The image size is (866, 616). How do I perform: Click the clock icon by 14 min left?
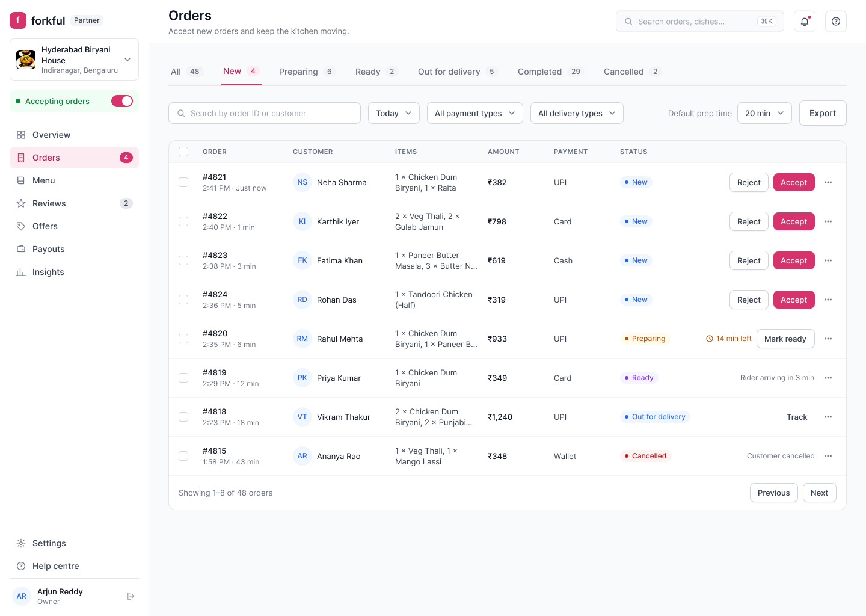710,339
